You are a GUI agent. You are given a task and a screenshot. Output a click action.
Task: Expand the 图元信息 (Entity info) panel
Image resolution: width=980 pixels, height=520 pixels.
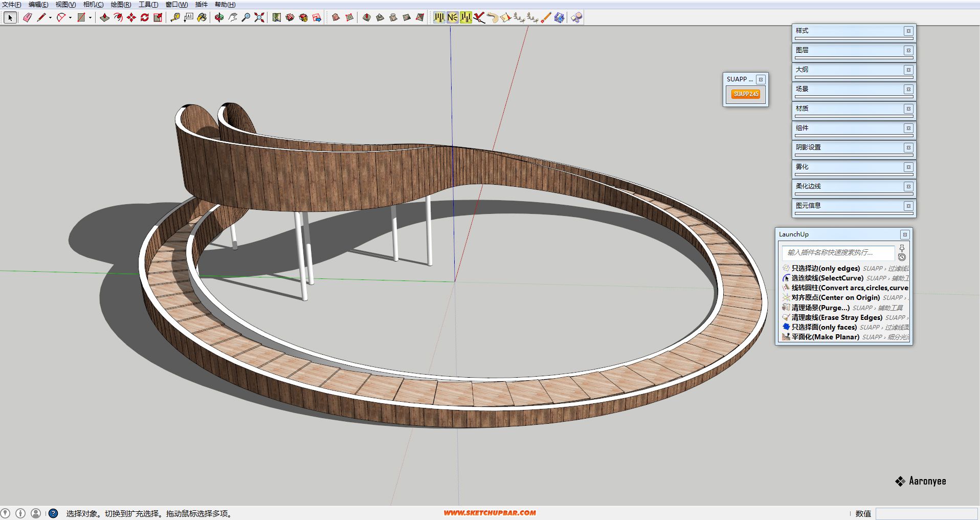[853, 206]
